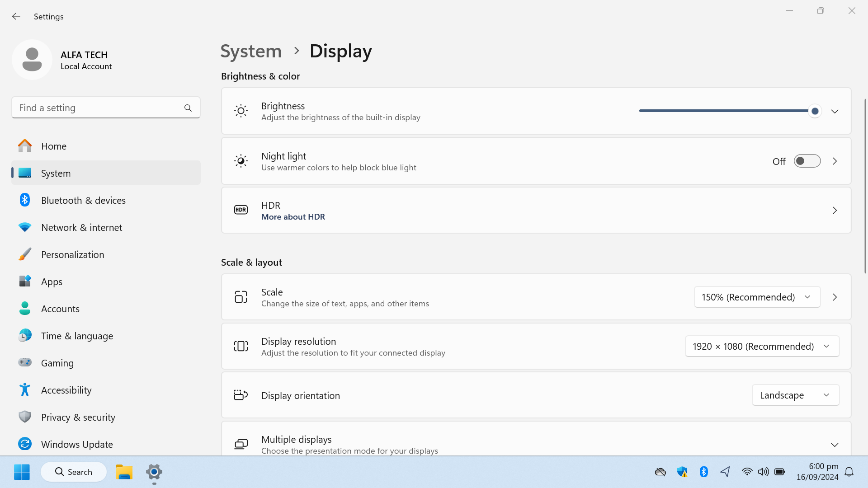Click the location arrow tray icon

point(725,472)
